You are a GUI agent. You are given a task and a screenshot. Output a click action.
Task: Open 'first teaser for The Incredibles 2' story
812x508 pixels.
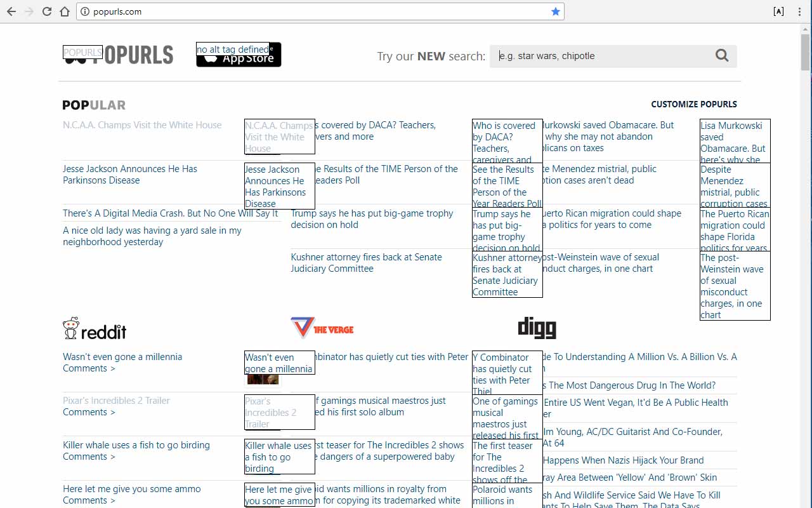pos(390,451)
